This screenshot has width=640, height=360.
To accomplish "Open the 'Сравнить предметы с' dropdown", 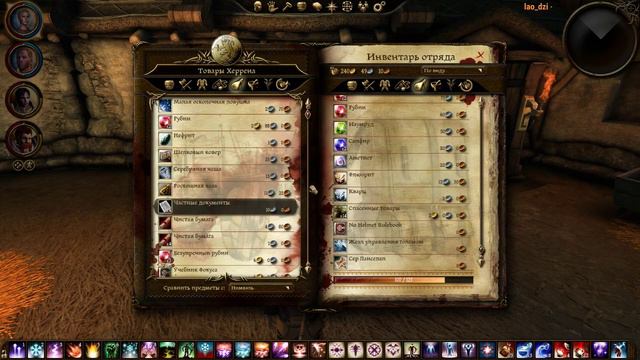I will coord(261,288).
